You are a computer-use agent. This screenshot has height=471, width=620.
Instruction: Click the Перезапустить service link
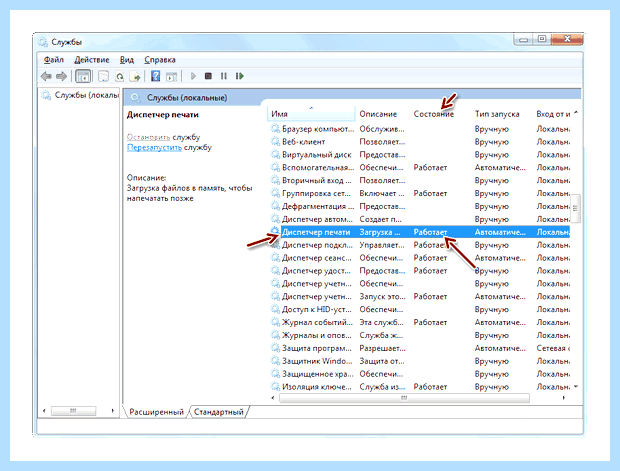(x=154, y=147)
